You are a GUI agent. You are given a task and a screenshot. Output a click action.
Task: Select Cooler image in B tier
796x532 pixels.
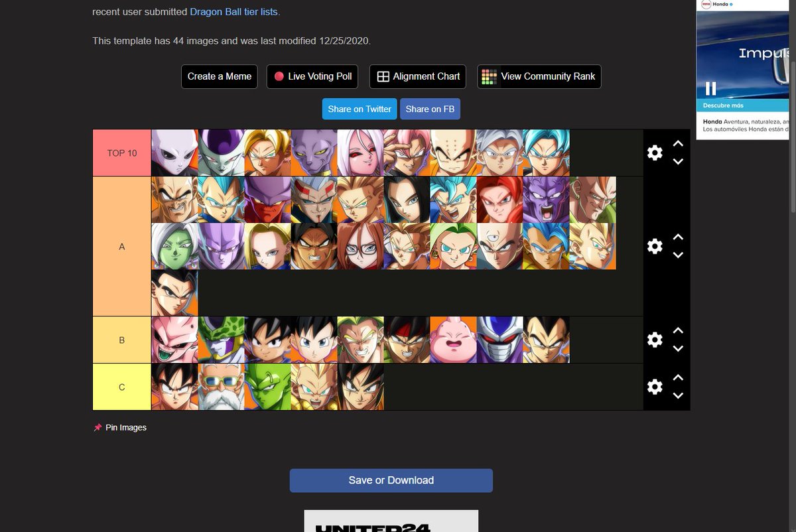[500, 340]
